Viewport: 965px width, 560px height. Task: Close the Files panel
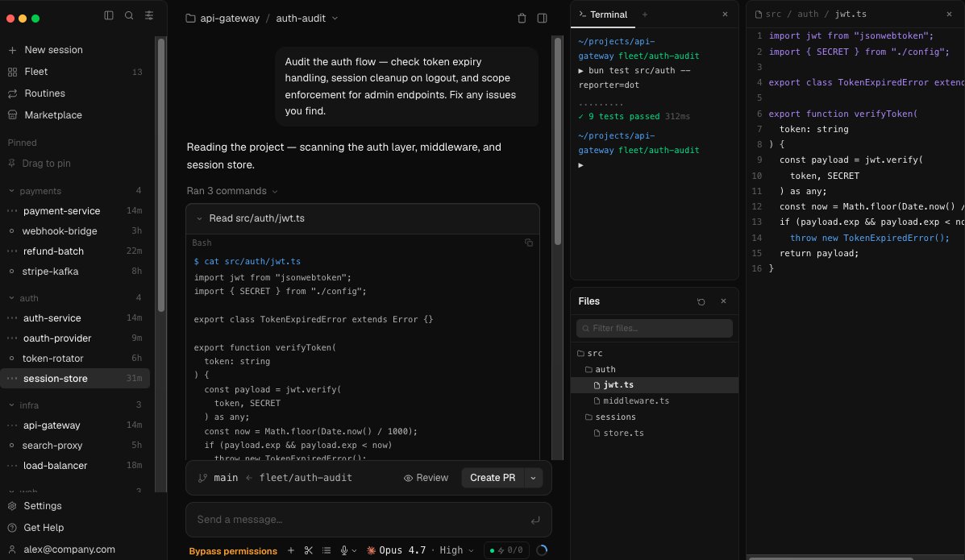click(x=724, y=301)
